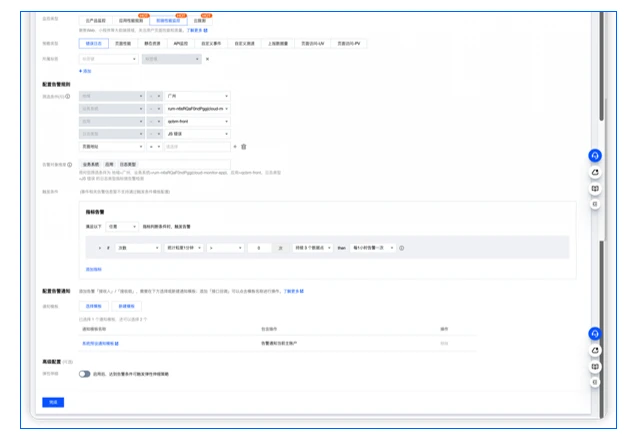The width and height of the screenshot is (633, 442).
Task: Open the upper blue customer support headset icon
Action: pyautogui.click(x=594, y=156)
